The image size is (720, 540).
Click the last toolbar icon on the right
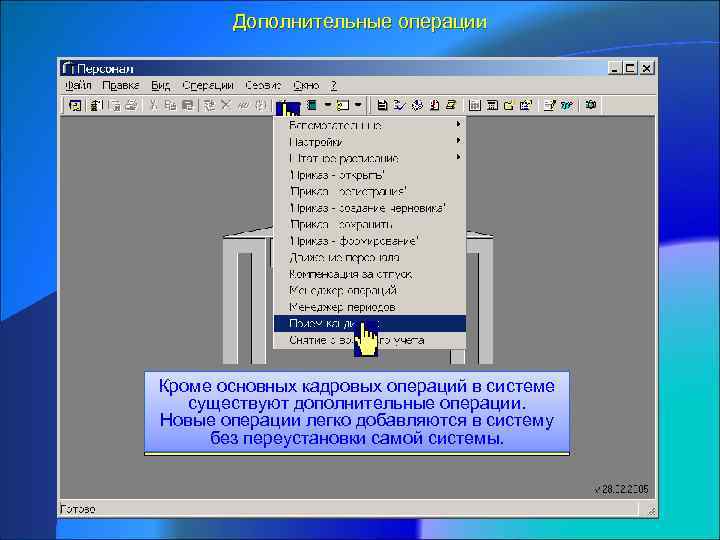click(591, 106)
